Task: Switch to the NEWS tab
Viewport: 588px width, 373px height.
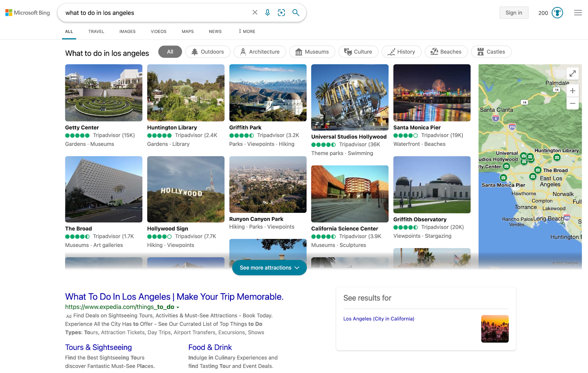Action: click(x=215, y=32)
